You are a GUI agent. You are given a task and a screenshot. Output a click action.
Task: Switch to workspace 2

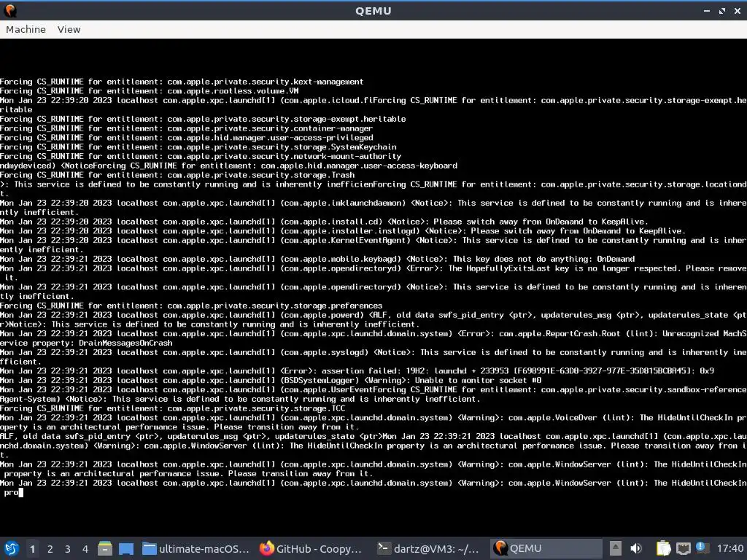[x=50, y=549]
